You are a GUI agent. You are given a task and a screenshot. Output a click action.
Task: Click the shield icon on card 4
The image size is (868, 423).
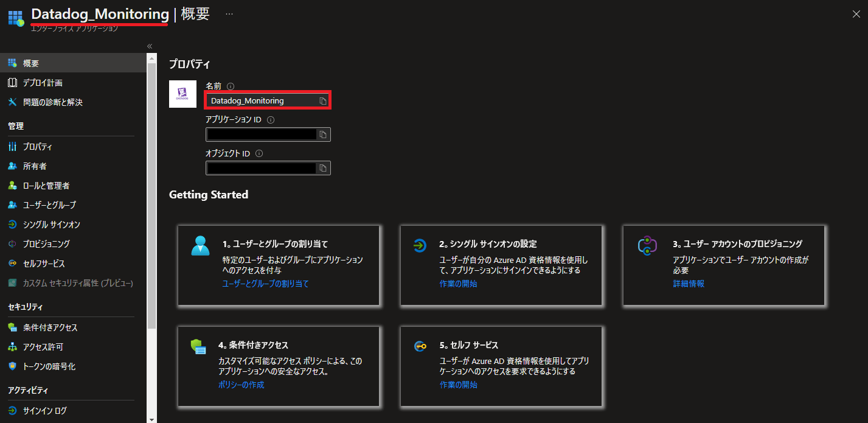point(199,346)
